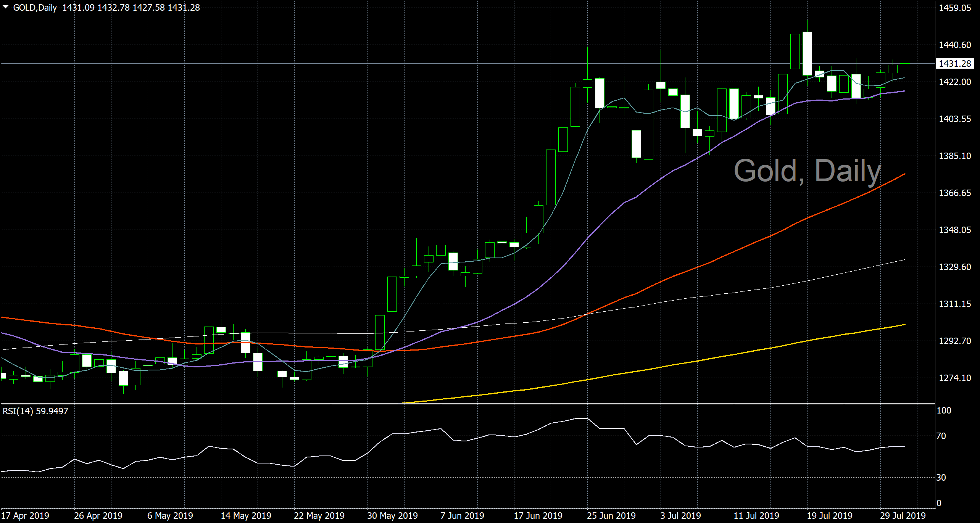This screenshot has height=523, width=980.
Task: Click the 22 May 2019 date label
Action: (319, 516)
